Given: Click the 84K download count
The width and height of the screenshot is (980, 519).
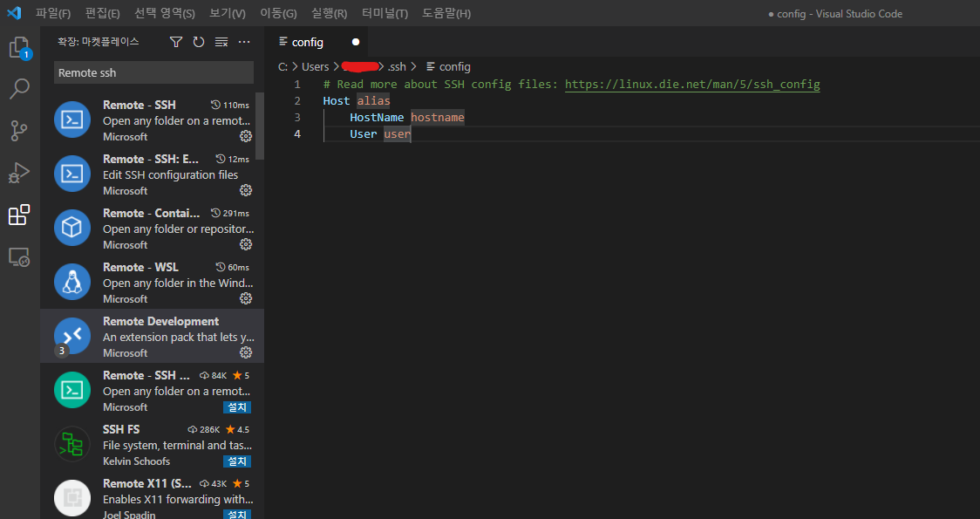Looking at the screenshot, I should pyautogui.click(x=213, y=375).
